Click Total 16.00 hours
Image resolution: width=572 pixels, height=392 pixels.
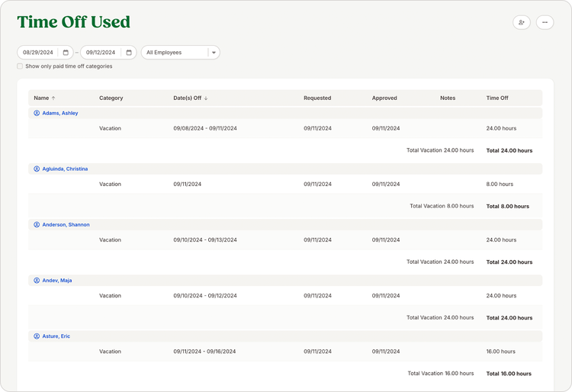coord(509,374)
